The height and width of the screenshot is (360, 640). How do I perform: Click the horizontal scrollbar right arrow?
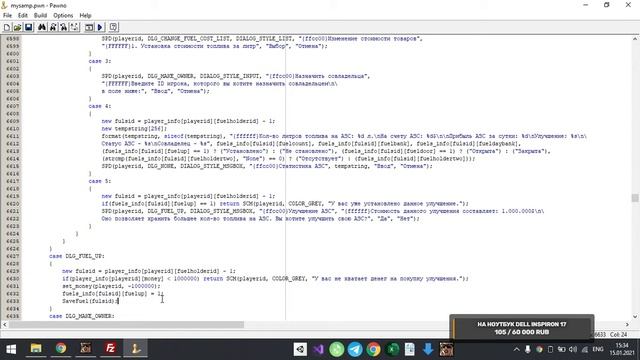tap(627, 324)
